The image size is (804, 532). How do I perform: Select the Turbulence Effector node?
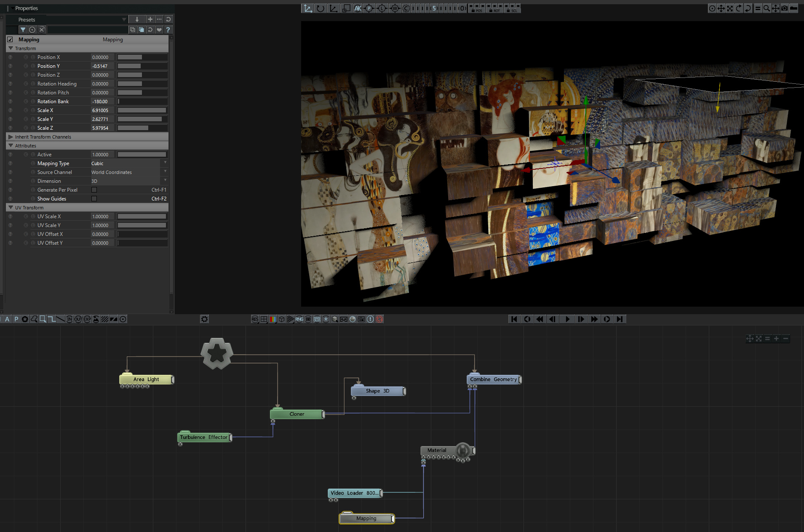[x=204, y=438]
